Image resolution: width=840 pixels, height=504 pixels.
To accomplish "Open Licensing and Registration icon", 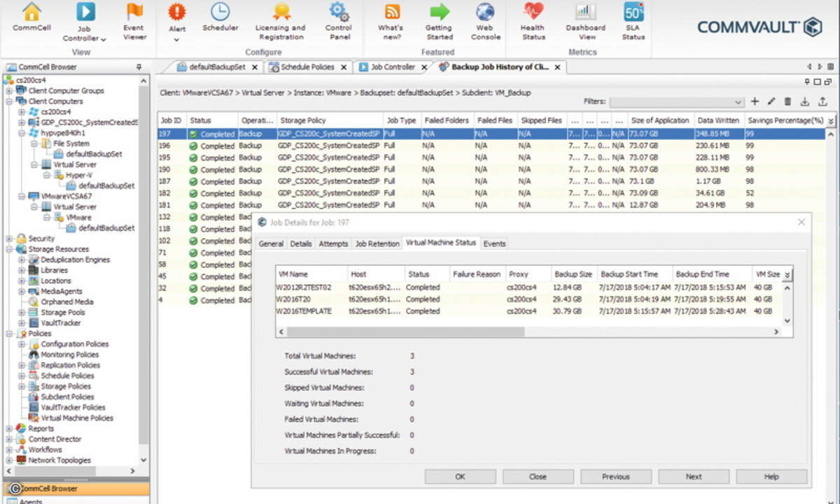I will coord(281,12).
